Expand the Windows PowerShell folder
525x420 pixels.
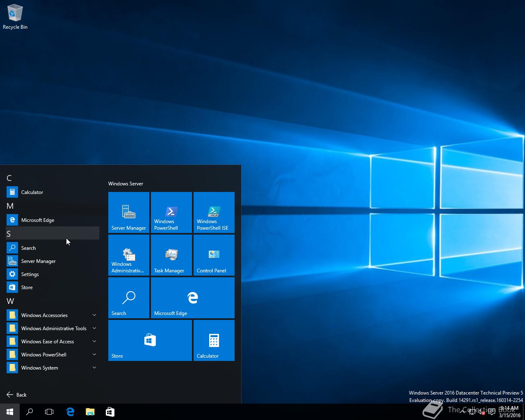(x=52, y=354)
